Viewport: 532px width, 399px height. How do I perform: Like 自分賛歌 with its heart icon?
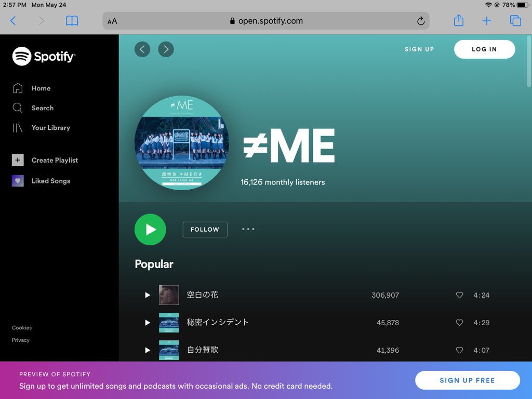coord(459,350)
